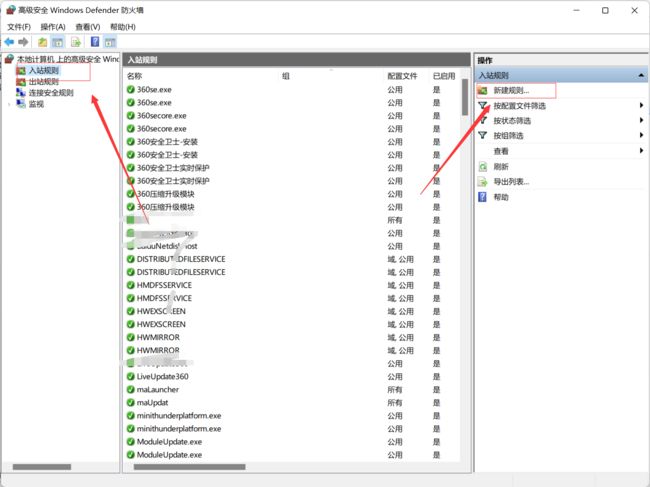Click 刷新 action text
Image resolution: width=650 pixels, height=487 pixels.
click(x=501, y=167)
